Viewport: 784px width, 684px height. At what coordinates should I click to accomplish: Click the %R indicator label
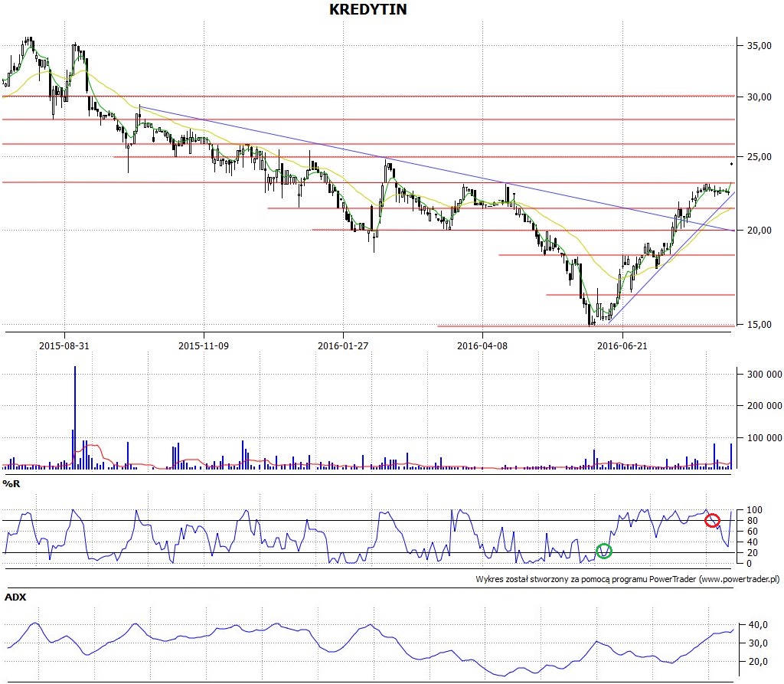point(11,484)
